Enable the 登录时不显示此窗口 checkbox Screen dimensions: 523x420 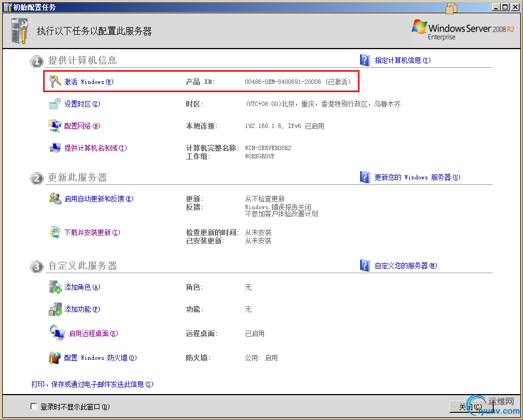[34, 406]
